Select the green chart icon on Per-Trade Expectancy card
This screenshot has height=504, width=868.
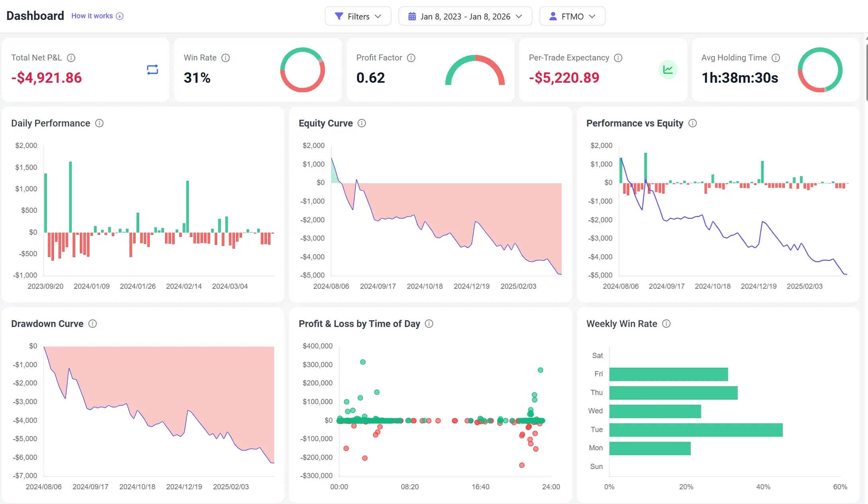point(668,70)
